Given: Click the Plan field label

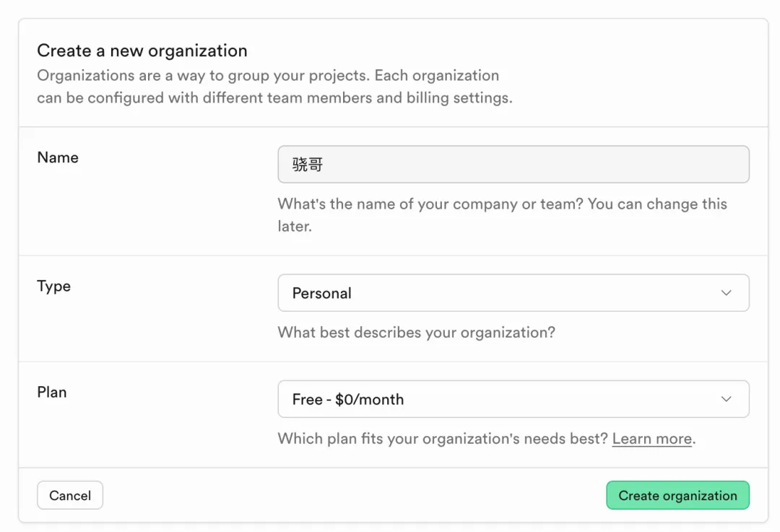Looking at the screenshot, I should click(x=52, y=392).
